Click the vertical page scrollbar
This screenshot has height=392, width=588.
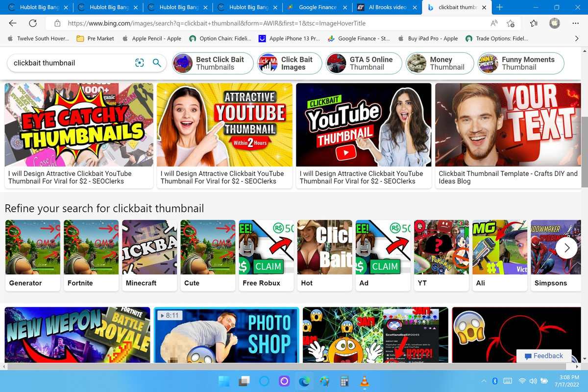point(584,152)
